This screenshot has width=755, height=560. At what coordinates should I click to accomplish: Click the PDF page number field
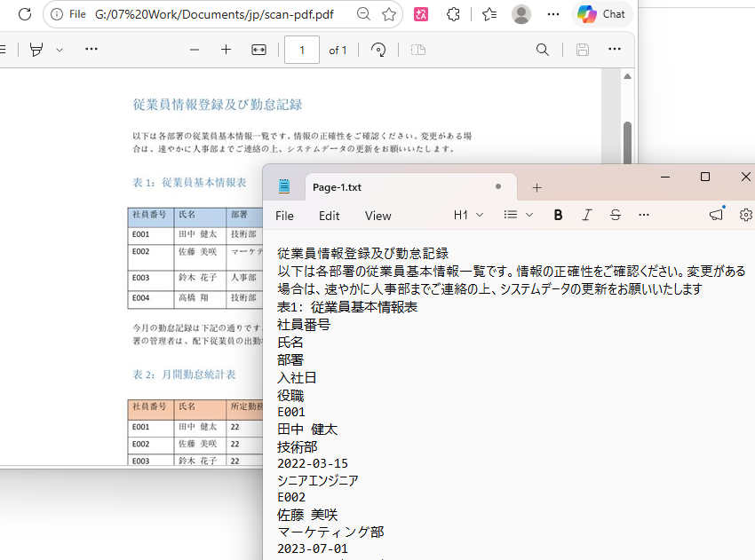click(302, 50)
